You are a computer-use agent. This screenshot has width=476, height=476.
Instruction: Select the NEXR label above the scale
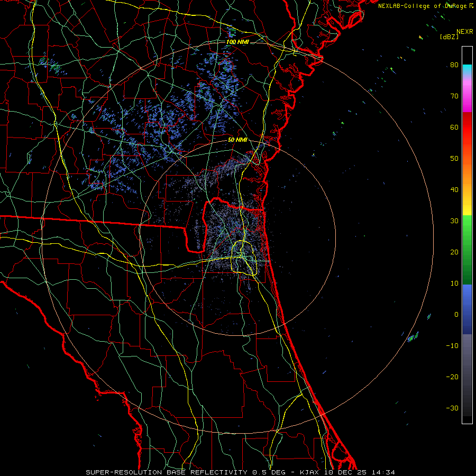click(464, 31)
